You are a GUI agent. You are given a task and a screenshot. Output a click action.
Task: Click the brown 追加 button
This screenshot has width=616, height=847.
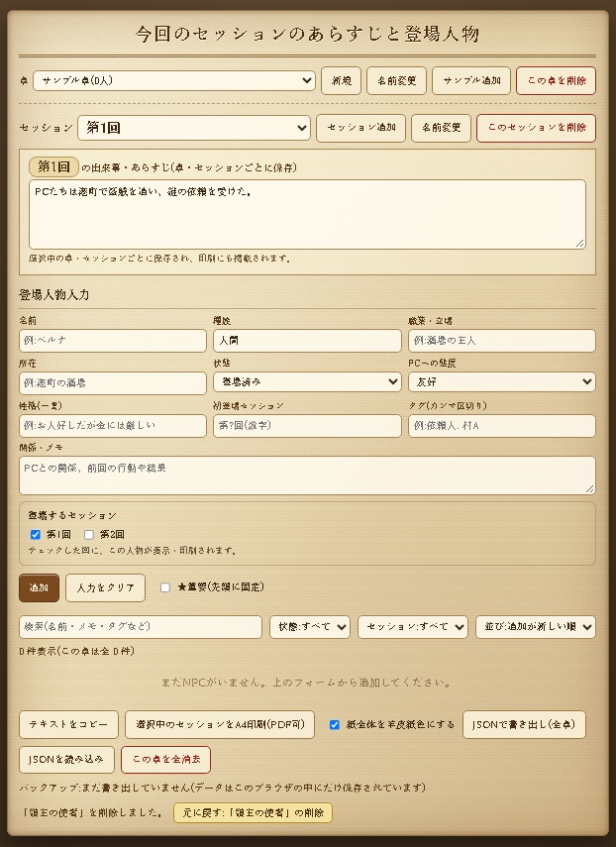point(39,587)
